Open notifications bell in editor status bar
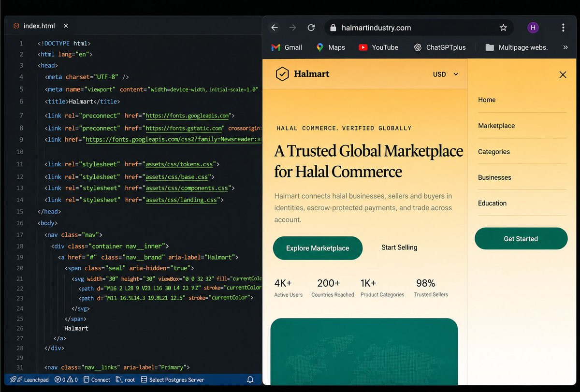Viewport: 580px width, 392px height. point(250,380)
